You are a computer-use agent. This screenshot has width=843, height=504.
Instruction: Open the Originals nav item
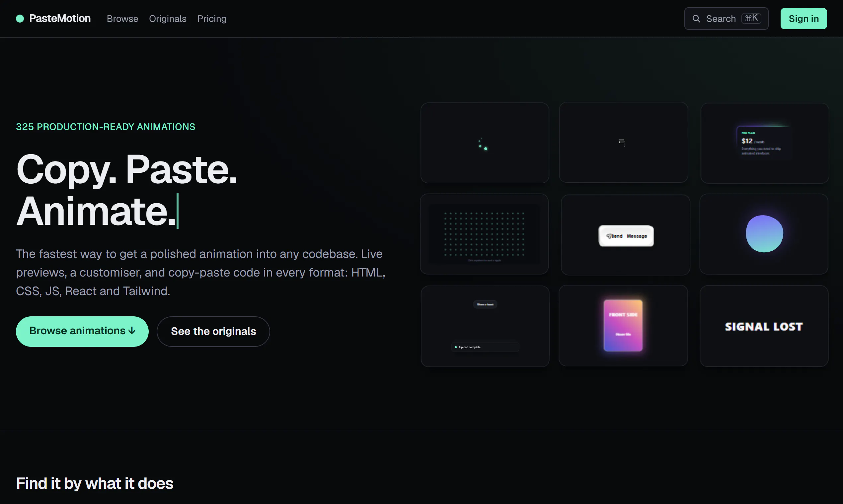tap(168, 19)
